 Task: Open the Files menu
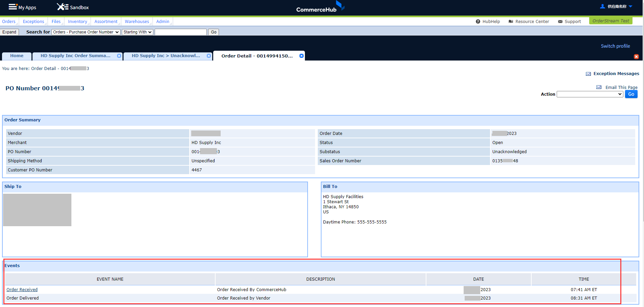coord(56,22)
